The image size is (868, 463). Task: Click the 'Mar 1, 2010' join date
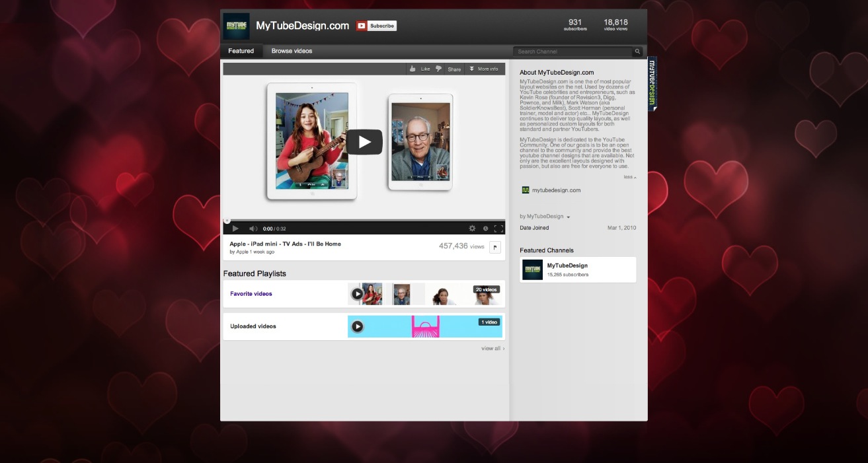(622, 228)
